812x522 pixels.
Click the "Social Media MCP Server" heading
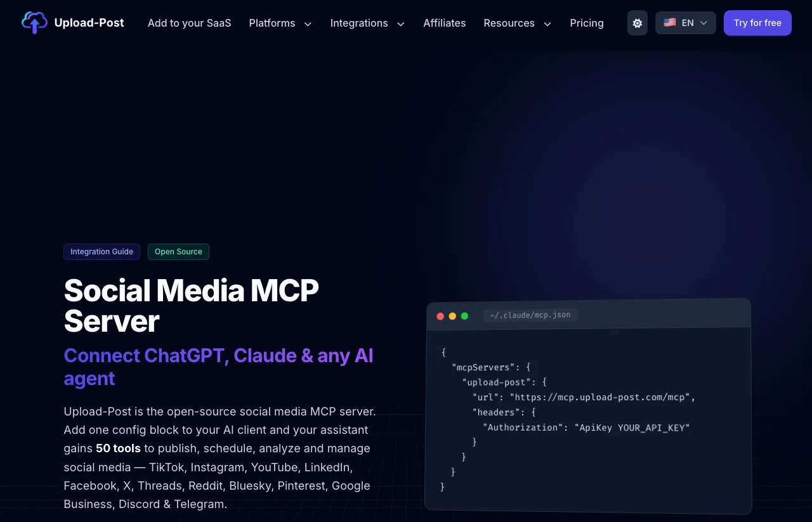coord(192,306)
